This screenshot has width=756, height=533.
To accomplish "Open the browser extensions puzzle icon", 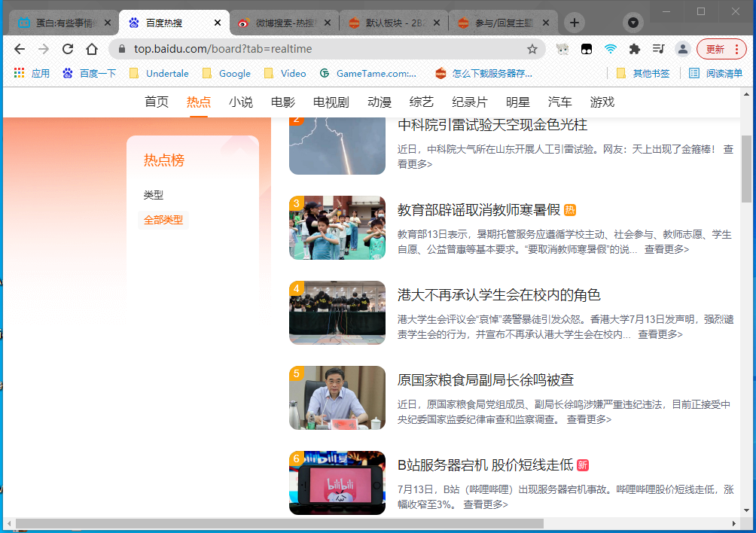I will (635, 49).
